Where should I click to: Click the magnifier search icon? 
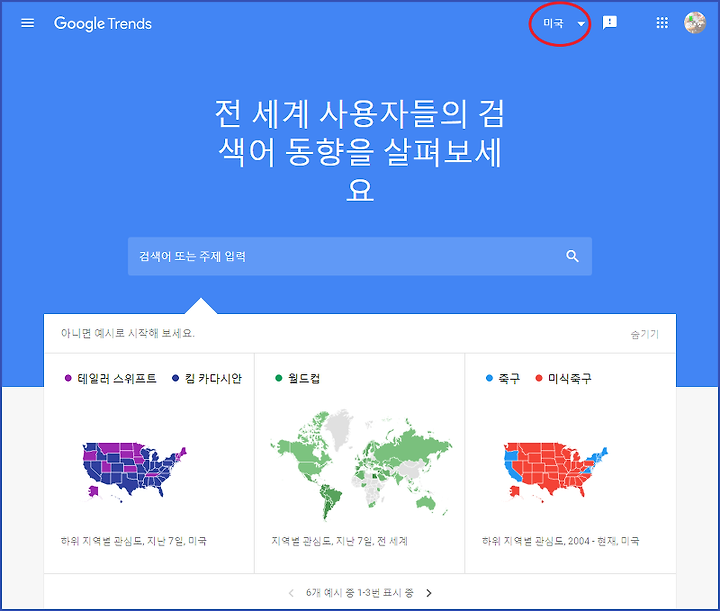pyautogui.click(x=572, y=256)
